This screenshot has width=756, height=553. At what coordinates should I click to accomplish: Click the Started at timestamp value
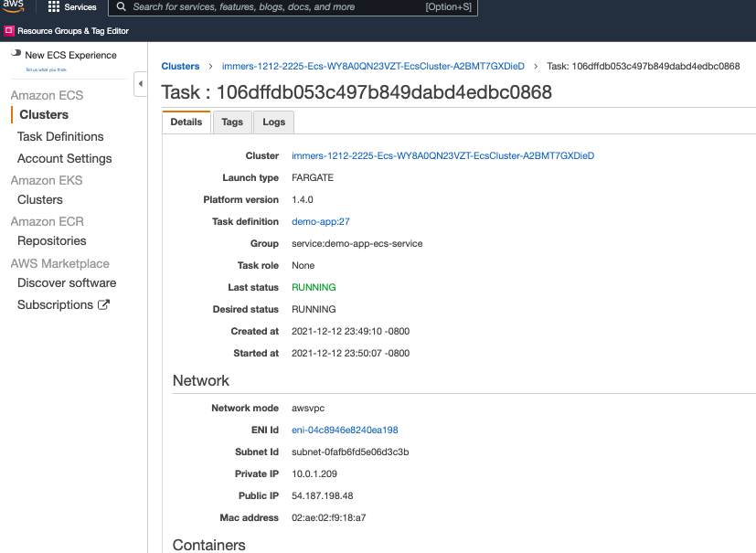350,354
